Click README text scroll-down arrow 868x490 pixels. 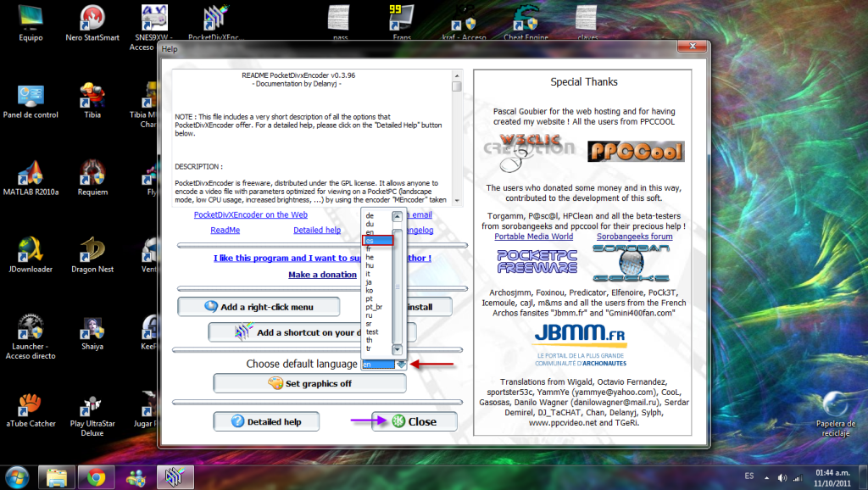click(457, 200)
